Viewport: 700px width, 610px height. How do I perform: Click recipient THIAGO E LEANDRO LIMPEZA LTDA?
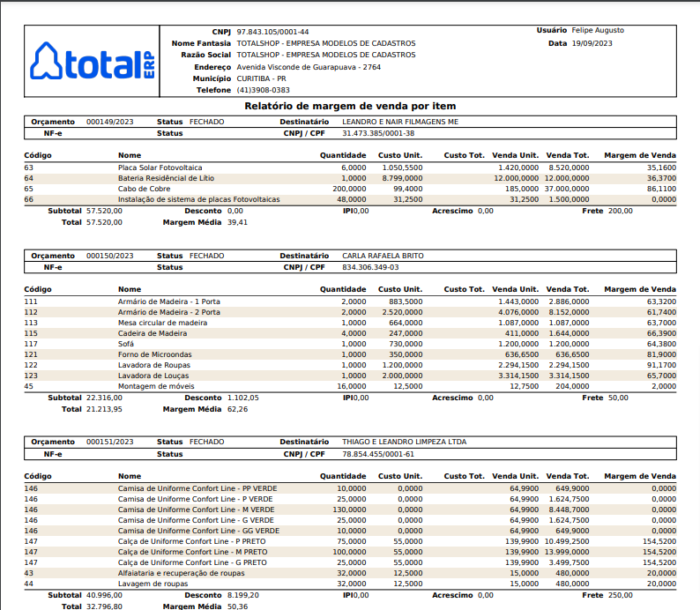[404, 443]
